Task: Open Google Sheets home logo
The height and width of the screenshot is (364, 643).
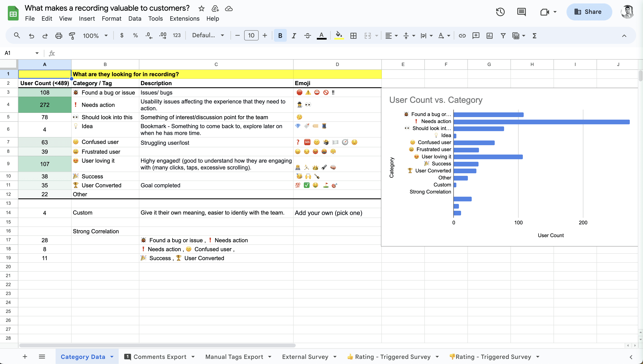Action: (13, 13)
